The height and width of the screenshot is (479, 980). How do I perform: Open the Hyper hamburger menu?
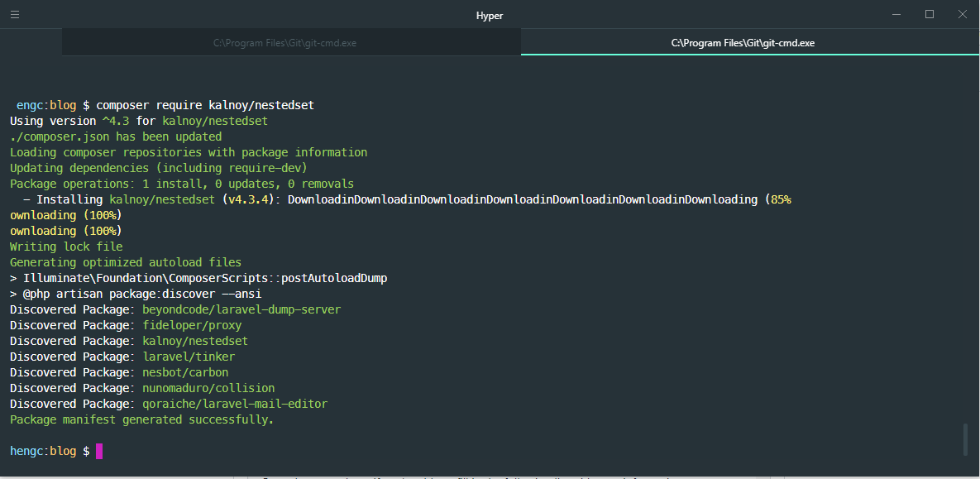pyautogui.click(x=15, y=14)
